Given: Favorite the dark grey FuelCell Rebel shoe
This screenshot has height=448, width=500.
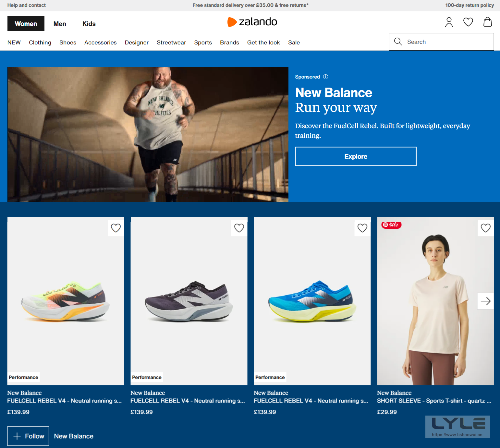Looking at the screenshot, I should click(x=239, y=228).
